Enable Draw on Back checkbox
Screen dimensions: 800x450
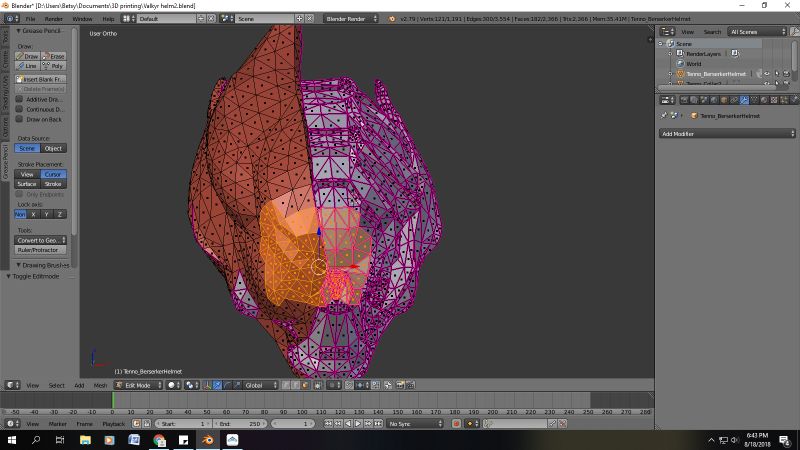[19, 119]
